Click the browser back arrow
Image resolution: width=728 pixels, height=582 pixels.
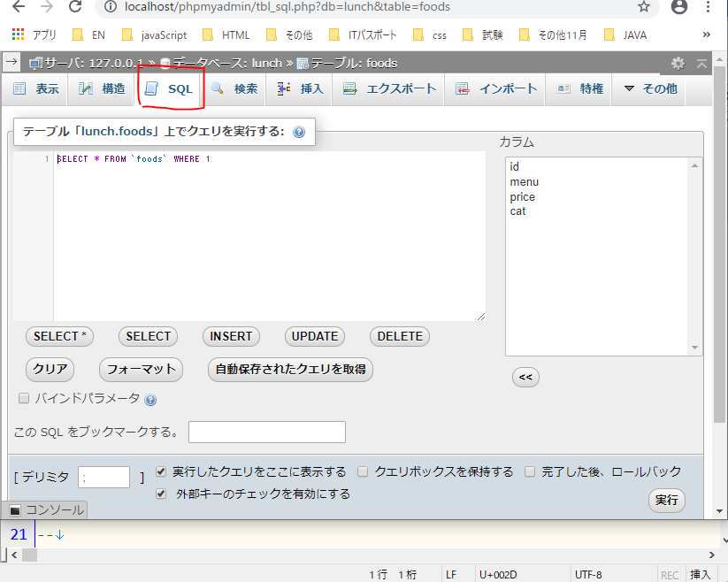pyautogui.click(x=19, y=6)
